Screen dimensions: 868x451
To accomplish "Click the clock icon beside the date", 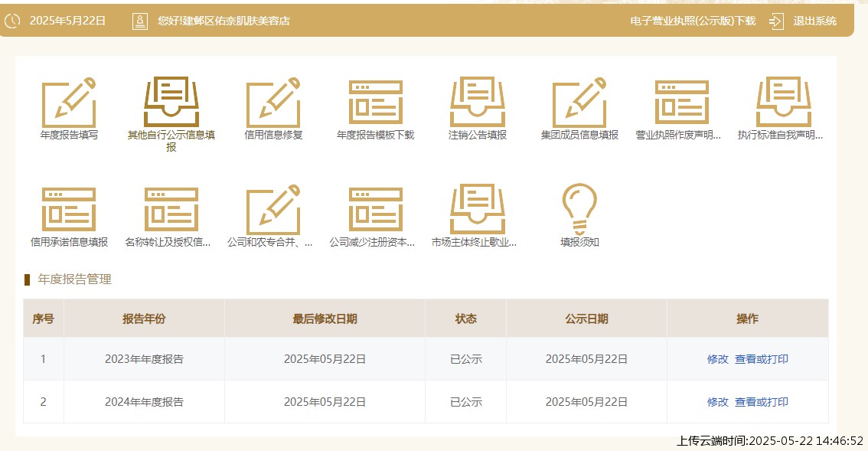I will (x=12, y=21).
